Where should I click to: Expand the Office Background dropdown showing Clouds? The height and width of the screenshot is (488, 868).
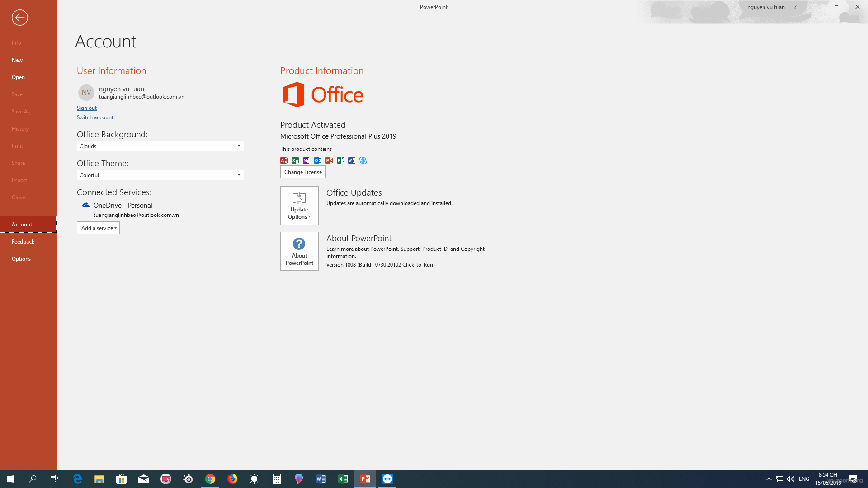(x=160, y=146)
